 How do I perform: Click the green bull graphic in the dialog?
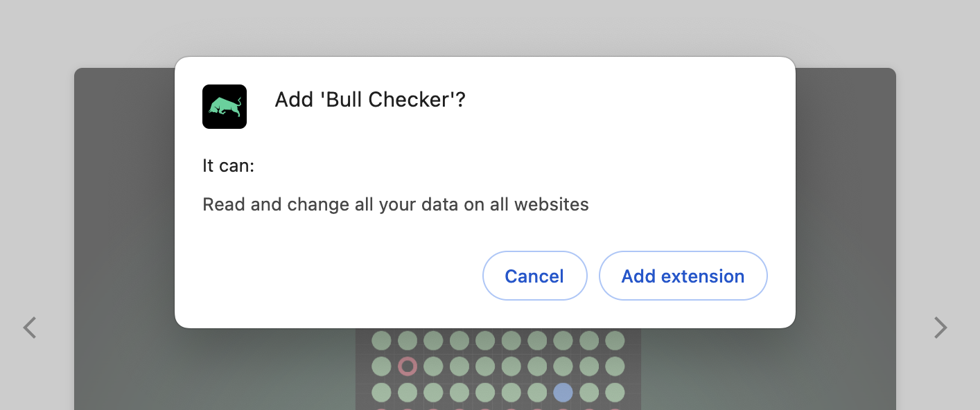(x=224, y=105)
